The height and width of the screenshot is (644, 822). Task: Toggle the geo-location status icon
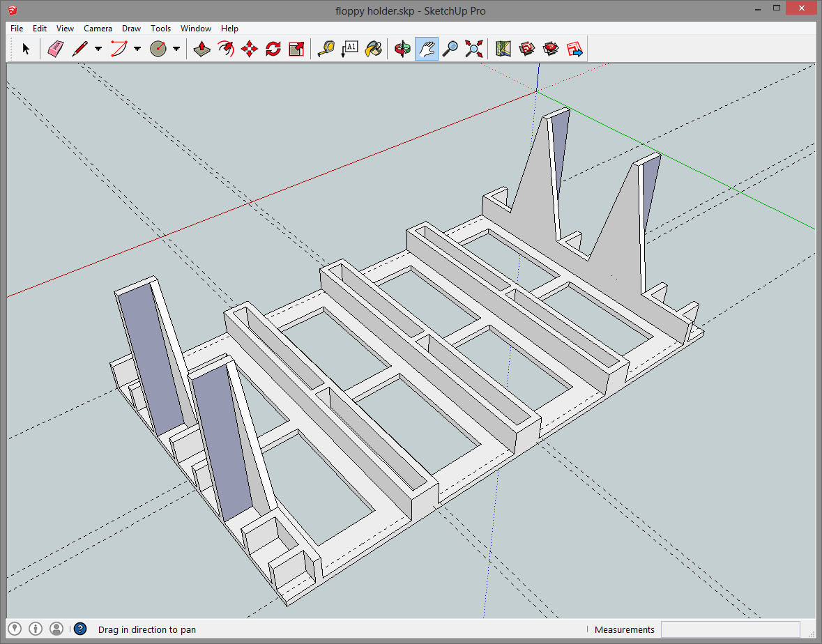14,629
